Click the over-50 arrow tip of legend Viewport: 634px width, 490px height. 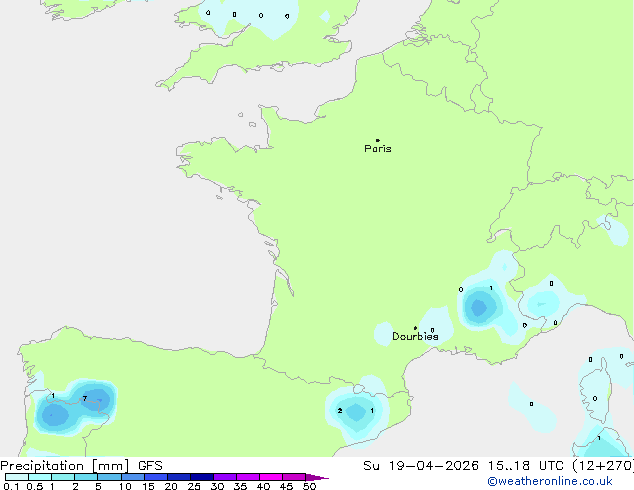click(x=317, y=477)
